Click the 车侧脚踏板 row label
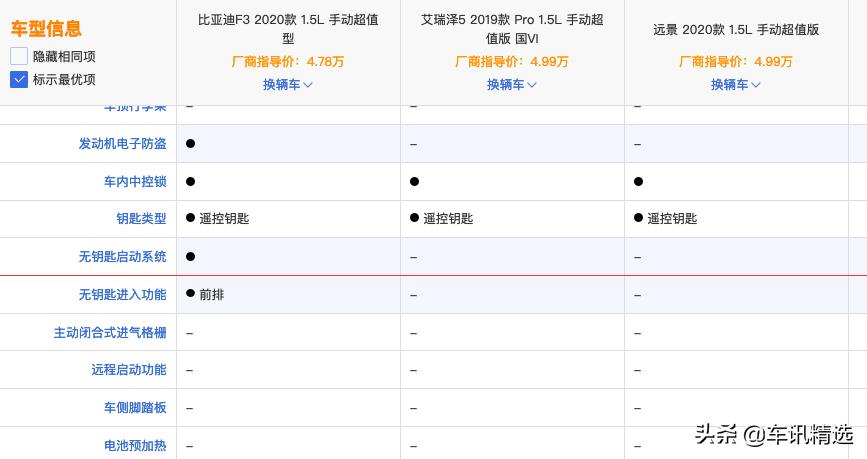This screenshot has width=867, height=459. click(134, 408)
